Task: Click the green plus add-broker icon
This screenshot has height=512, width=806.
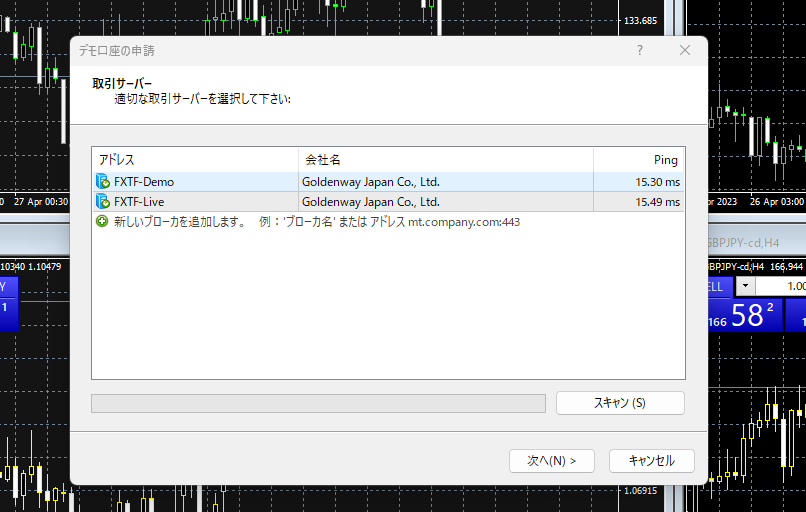Action: point(102,222)
